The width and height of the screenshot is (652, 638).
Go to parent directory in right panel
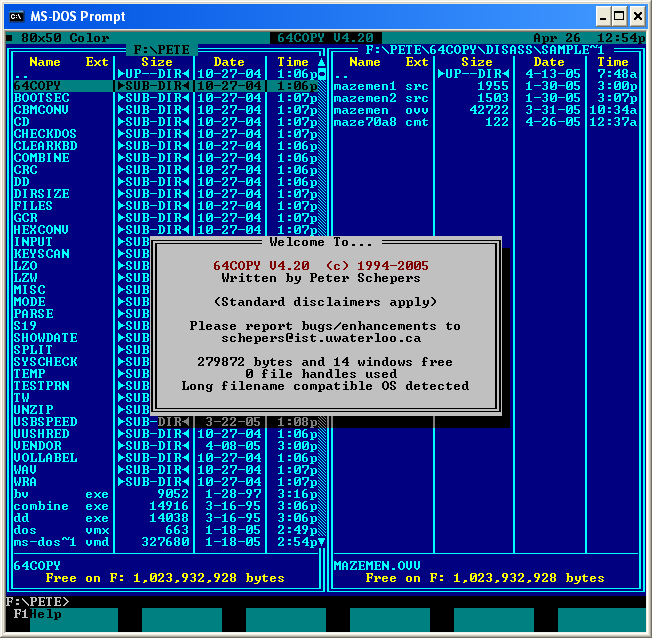[486, 74]
